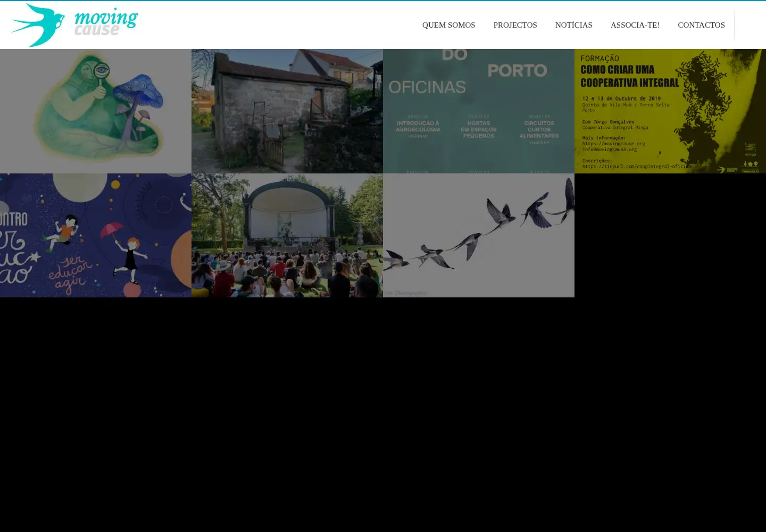Go to the Notícias page

[573, 25]
